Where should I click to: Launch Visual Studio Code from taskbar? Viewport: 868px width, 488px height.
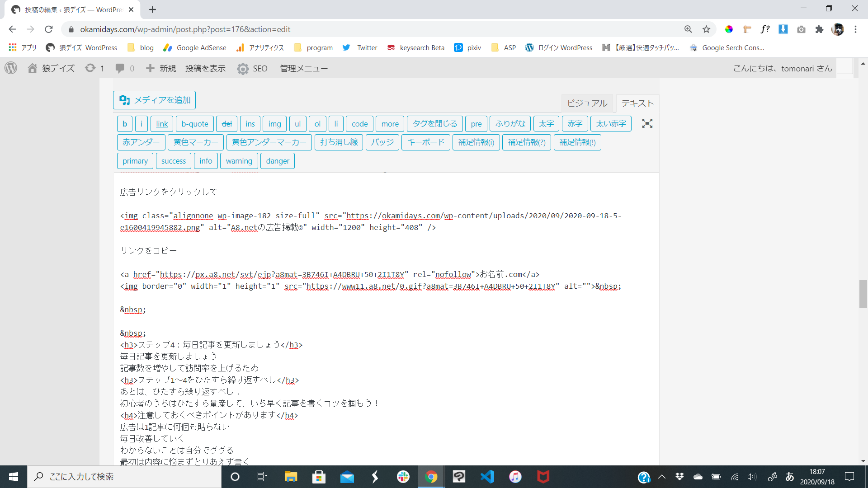tap(487, 477)
